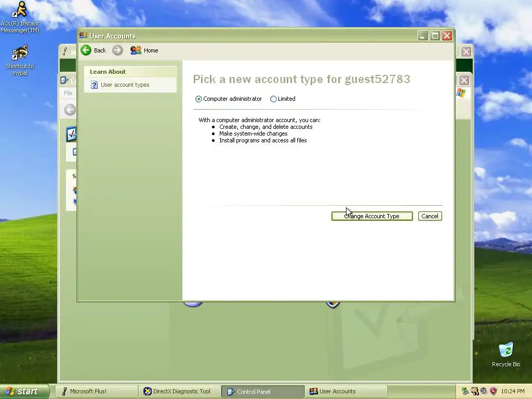
Task: Minimize the User Accounts window
Action: click(x=423, y=36)
